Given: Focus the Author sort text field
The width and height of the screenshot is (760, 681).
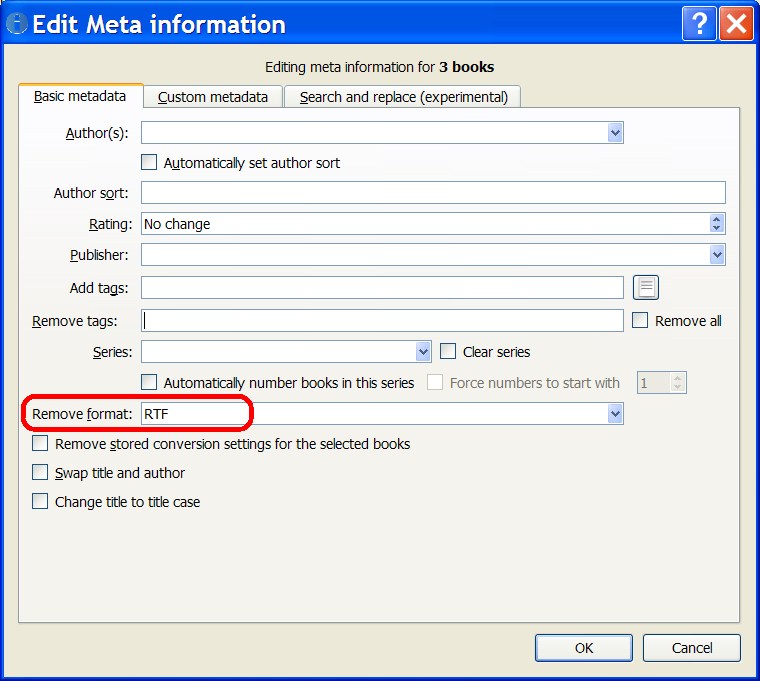Looking at the screenshot, I should click(432, 193).
